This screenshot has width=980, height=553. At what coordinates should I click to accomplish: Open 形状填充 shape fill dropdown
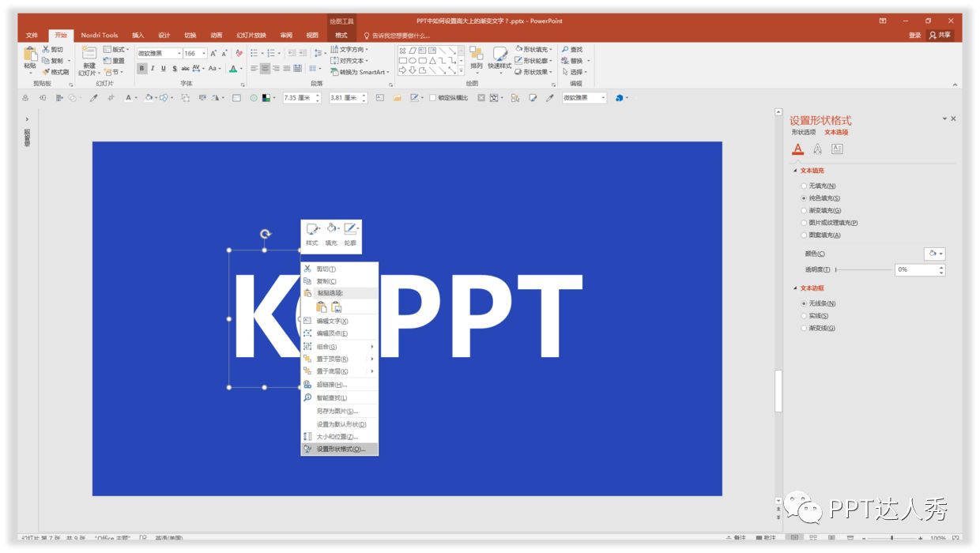(x=534, y=49)
